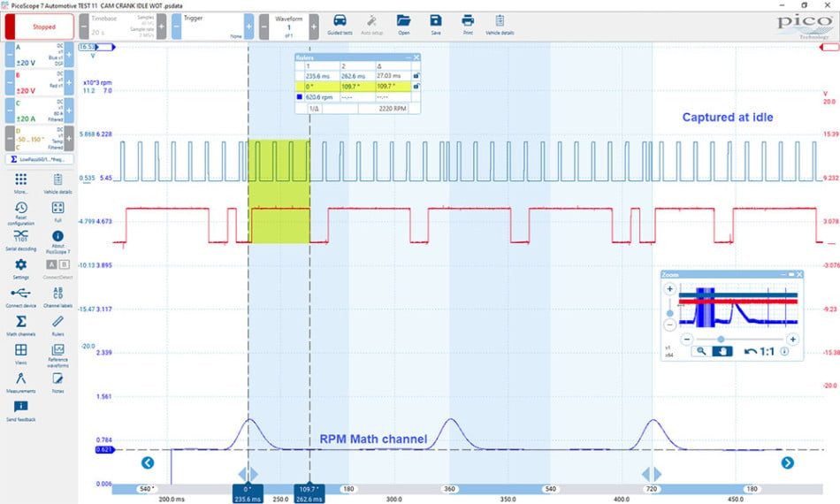Zoom out vertically with Zoom panel minus

669,325
